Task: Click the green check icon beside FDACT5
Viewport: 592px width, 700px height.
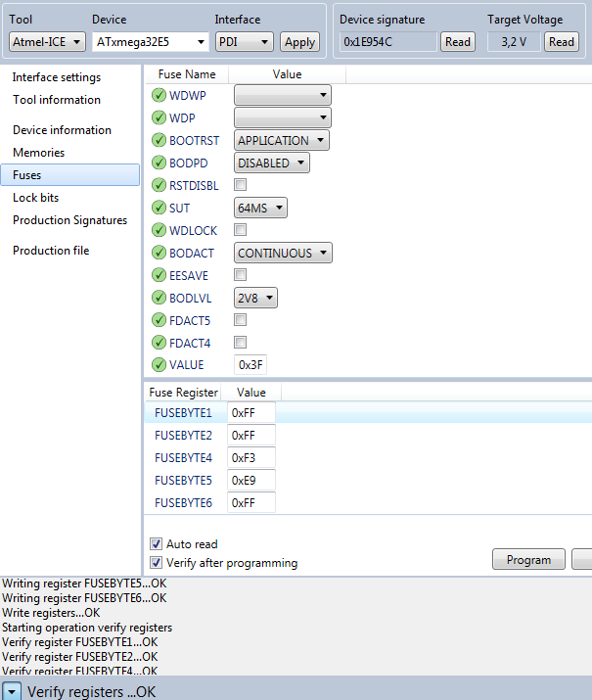Action: 159,320
